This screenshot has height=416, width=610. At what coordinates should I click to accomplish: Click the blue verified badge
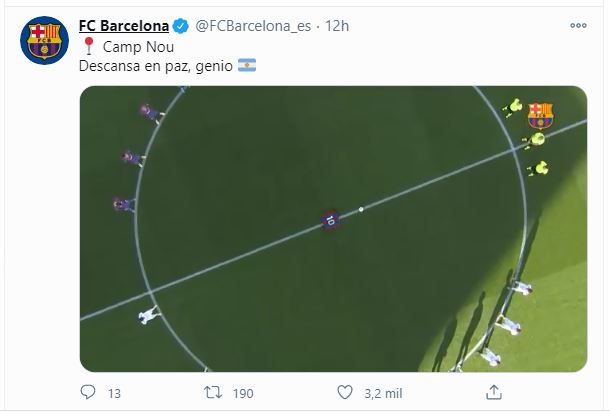(x=181, y=26)
